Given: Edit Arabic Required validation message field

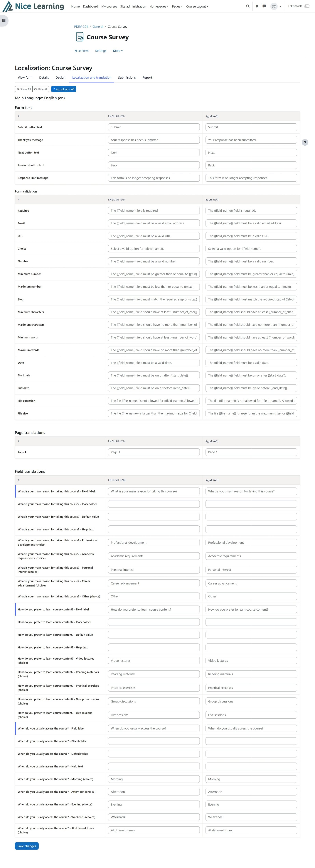Looking at the screenshot, I should [251, 211].
